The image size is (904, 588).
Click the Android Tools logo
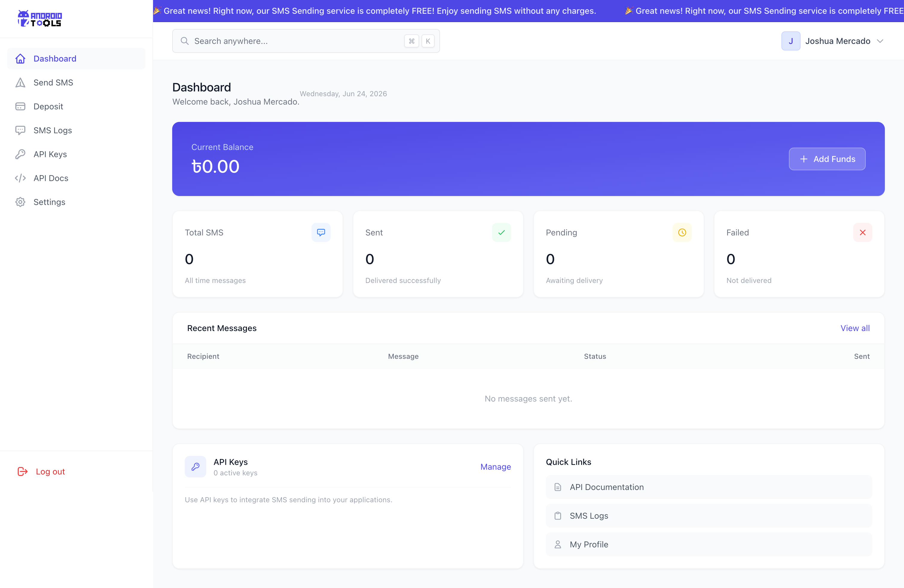point(40,19)
